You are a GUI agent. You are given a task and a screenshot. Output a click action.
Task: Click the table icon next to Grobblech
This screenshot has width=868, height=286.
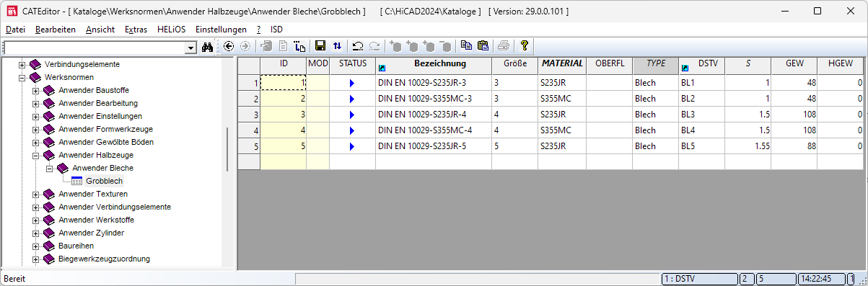click(x=76, y=182)
